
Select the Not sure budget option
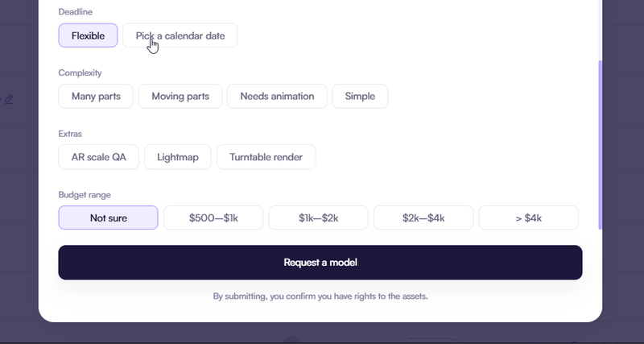[x=109, y=218]
